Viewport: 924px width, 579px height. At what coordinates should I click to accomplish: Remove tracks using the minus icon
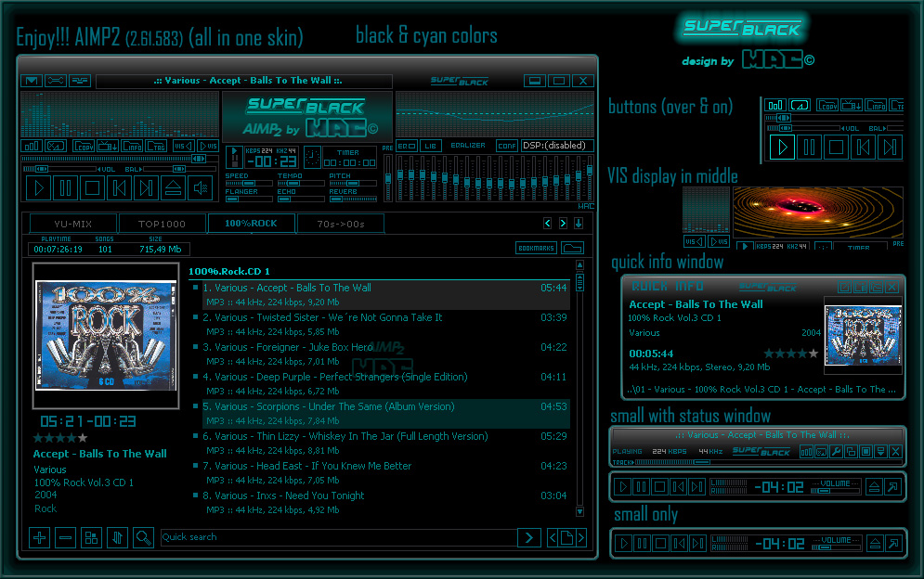(65, 537)
